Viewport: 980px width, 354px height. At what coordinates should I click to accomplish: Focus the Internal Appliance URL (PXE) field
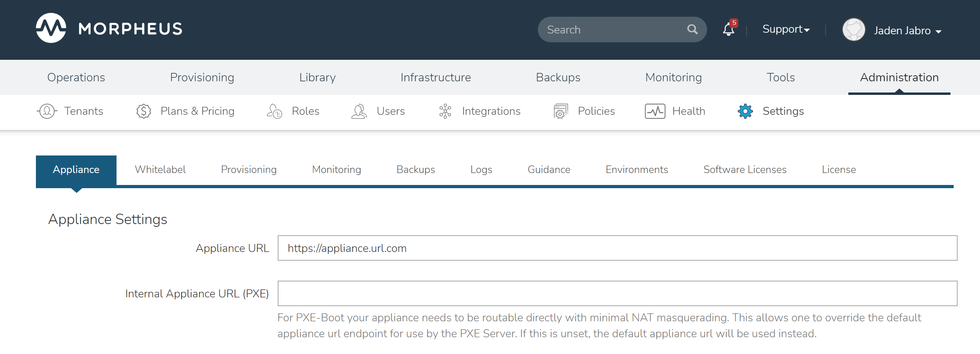point(617,293)
